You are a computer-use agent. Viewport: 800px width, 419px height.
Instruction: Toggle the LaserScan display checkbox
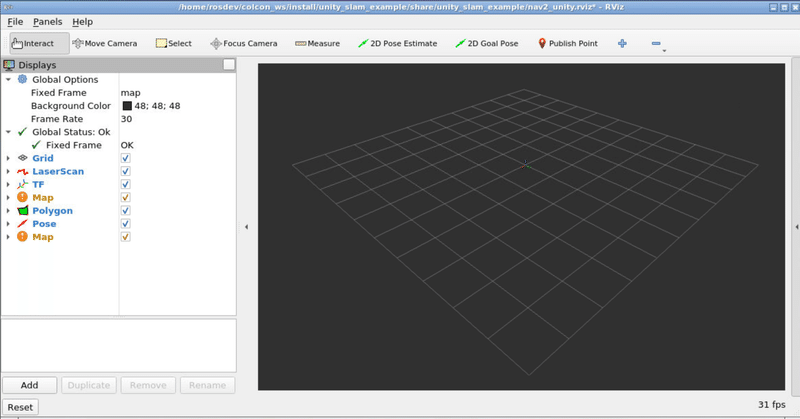click(x=126, y=171)
